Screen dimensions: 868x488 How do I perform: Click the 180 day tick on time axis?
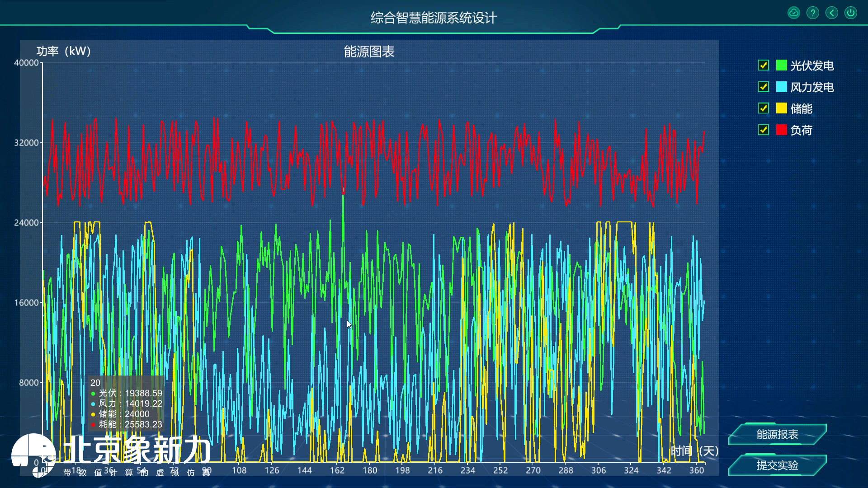click(x=370, y=470)
